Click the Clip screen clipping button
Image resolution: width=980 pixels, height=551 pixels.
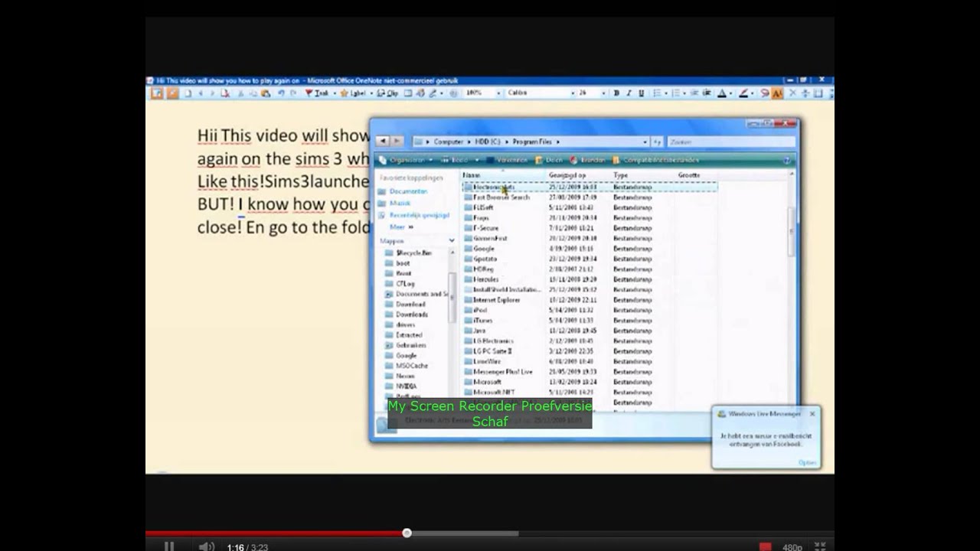[x=387, y=93]
